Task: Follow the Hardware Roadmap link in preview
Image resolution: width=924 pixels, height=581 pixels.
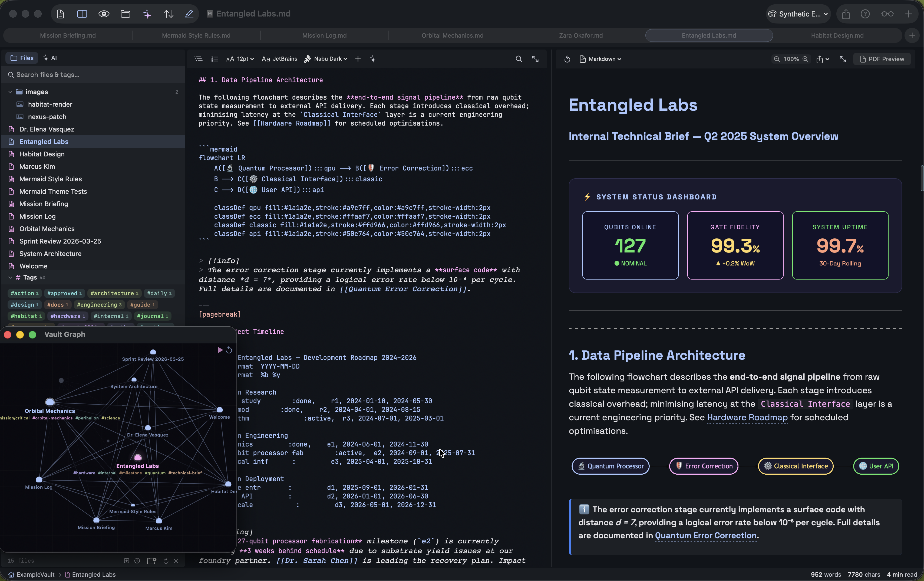Action: coord(747,417)
